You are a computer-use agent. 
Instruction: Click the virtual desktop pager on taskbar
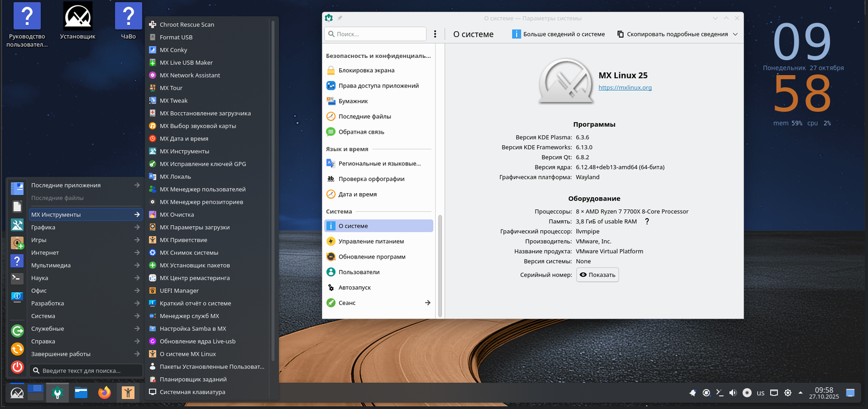(35, 393)
